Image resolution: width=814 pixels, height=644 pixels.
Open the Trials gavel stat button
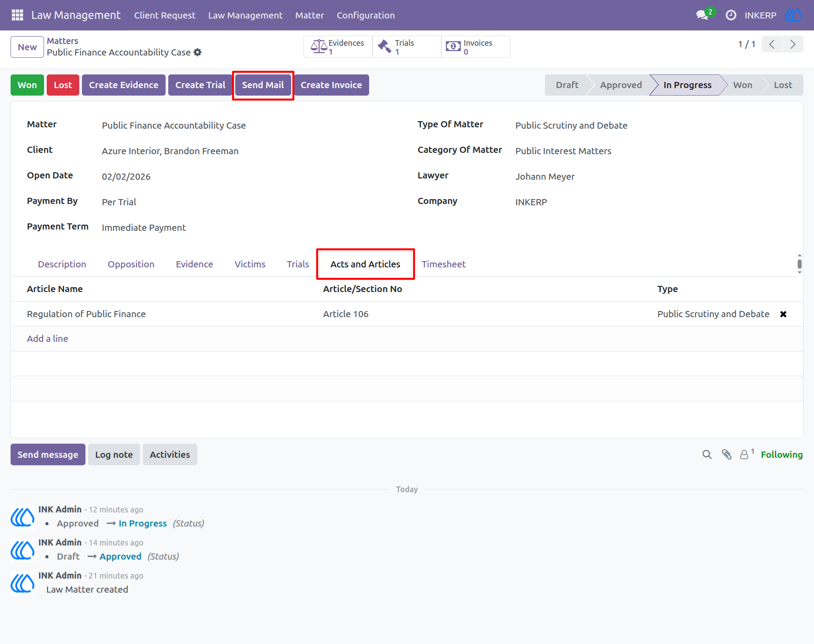(x=407, y=47)
